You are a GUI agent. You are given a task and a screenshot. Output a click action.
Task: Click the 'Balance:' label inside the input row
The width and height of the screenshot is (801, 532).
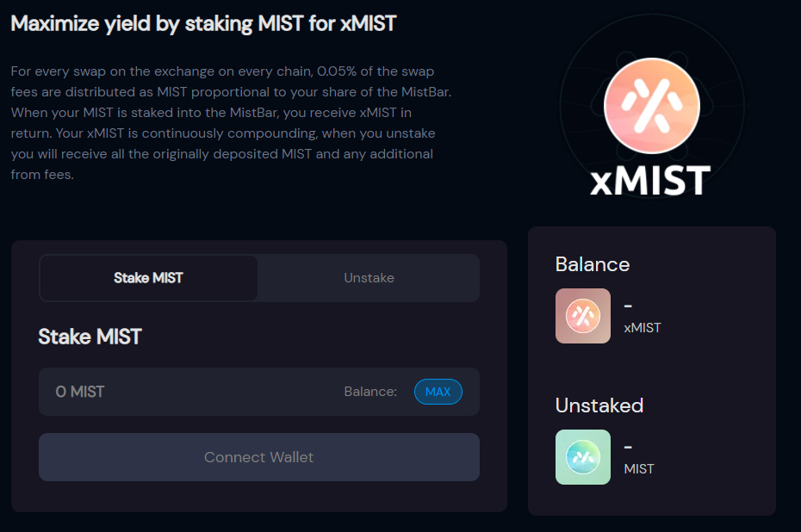coord(370,392)
